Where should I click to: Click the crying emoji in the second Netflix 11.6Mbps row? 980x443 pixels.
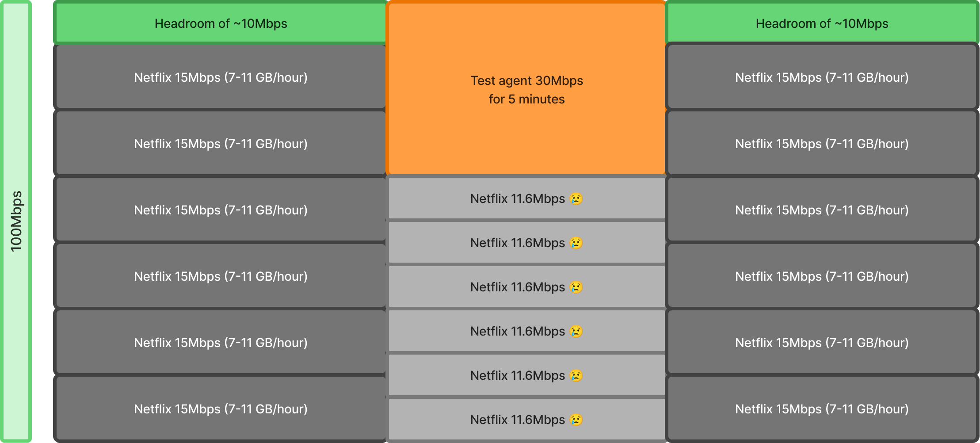pos(576,243)
